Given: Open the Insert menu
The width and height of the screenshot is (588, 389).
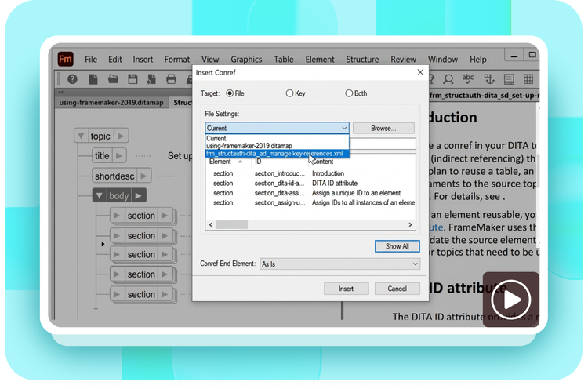Looking at the screenshot, I should (x=143, y=60).
